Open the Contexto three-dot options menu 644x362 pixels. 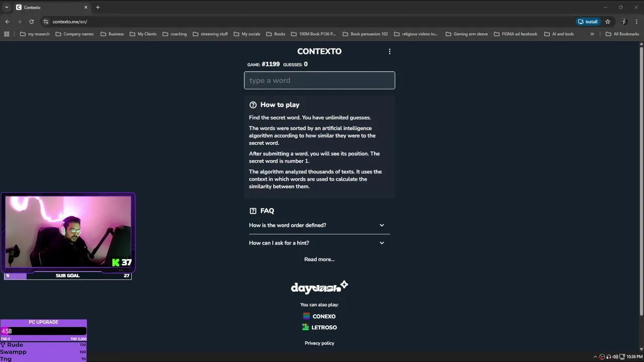pyautogui.click(x=389, y=51)
